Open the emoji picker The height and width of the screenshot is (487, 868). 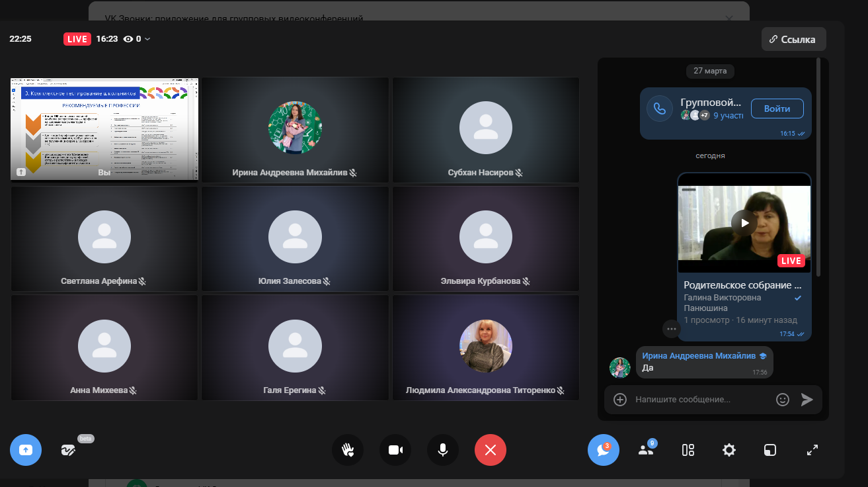tap(783, 400)
